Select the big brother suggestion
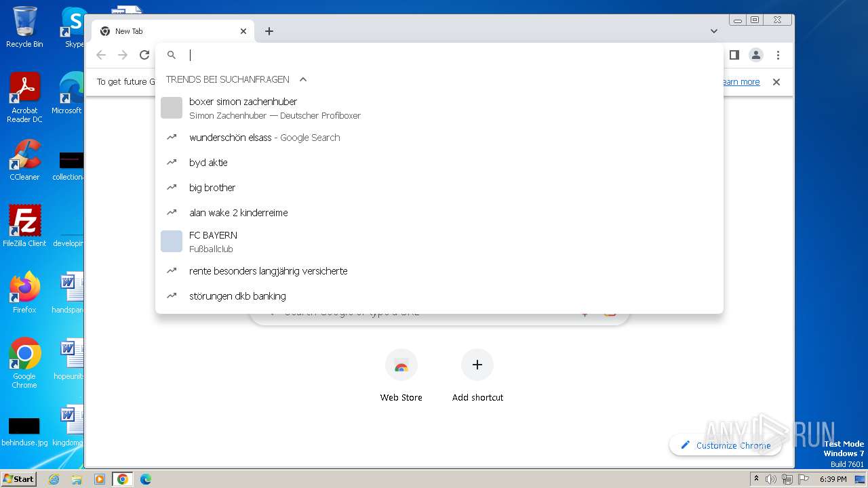Screen dimensions: 868x488 (x=439, y=188)
